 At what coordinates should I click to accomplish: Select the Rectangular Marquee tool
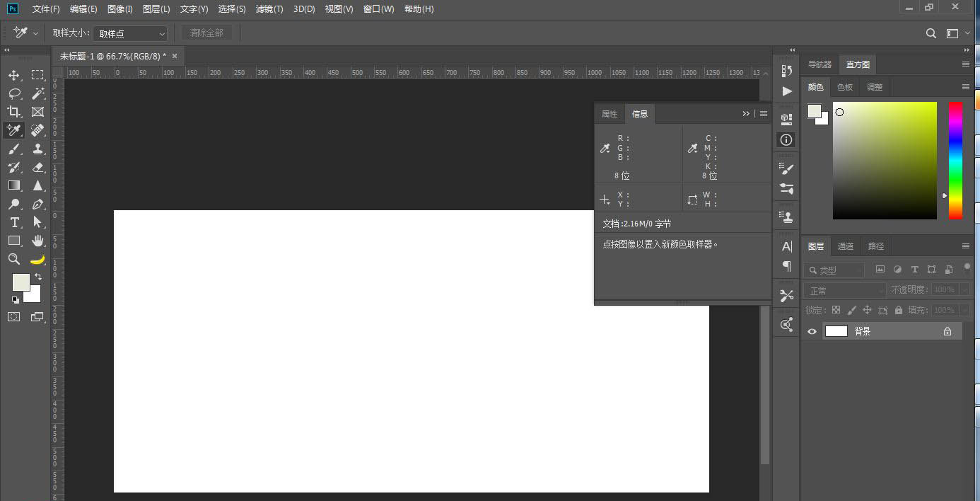pos(37,75)
